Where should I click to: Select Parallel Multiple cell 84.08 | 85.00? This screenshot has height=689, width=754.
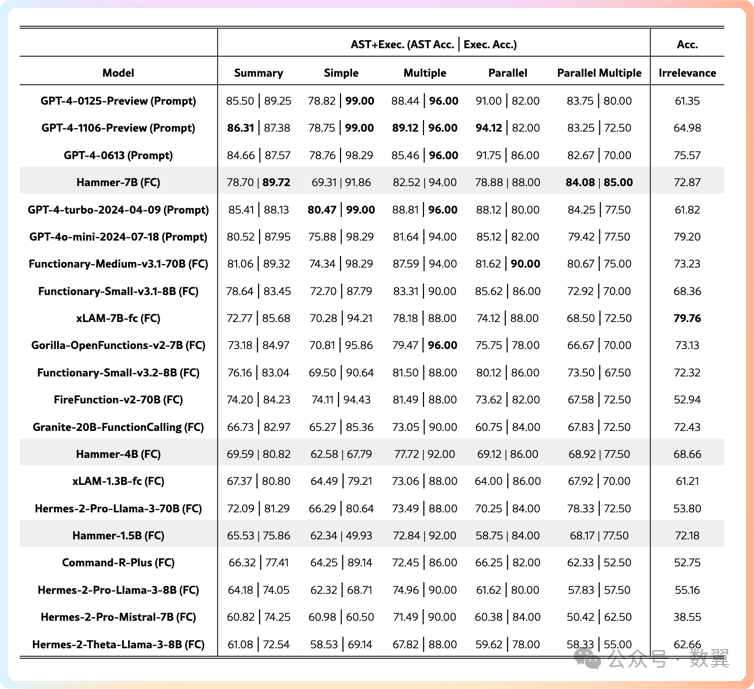pos(599,182)
